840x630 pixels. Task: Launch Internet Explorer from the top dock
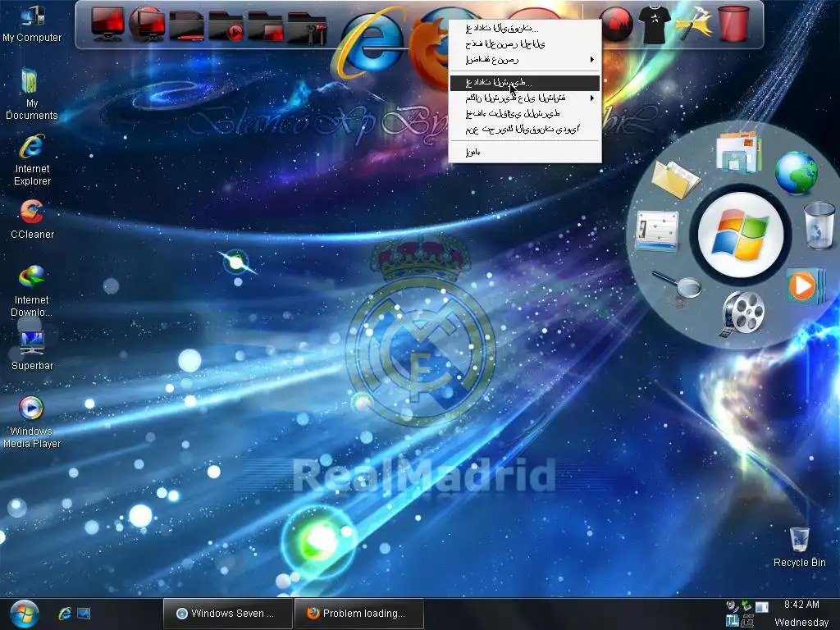pos(370,44)
